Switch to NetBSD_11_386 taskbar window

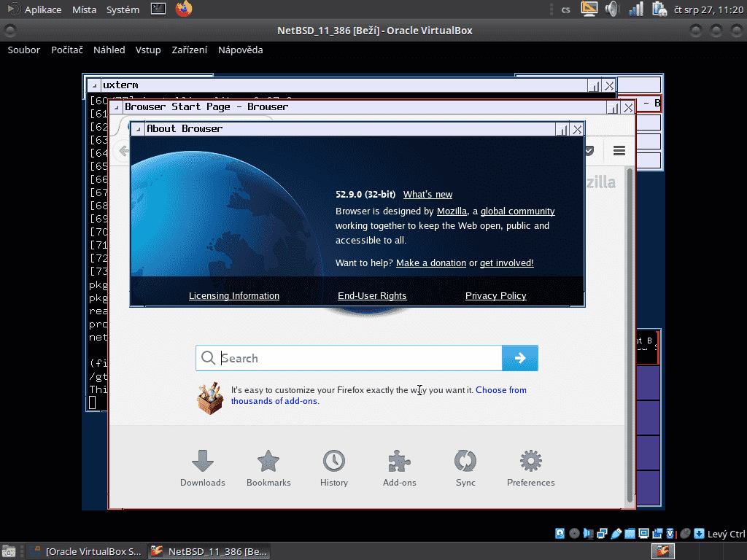point(209,551)
